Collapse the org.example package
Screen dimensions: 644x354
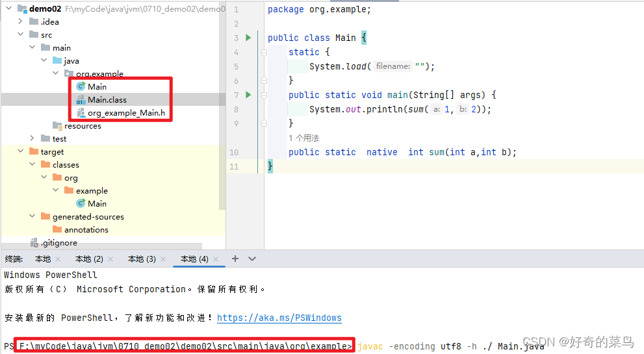click(55, 73)
